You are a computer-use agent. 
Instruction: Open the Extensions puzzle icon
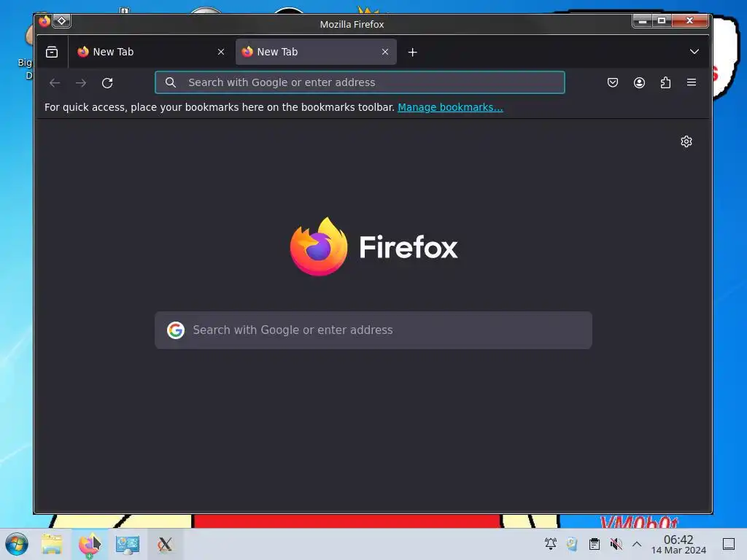pos(665,83)
